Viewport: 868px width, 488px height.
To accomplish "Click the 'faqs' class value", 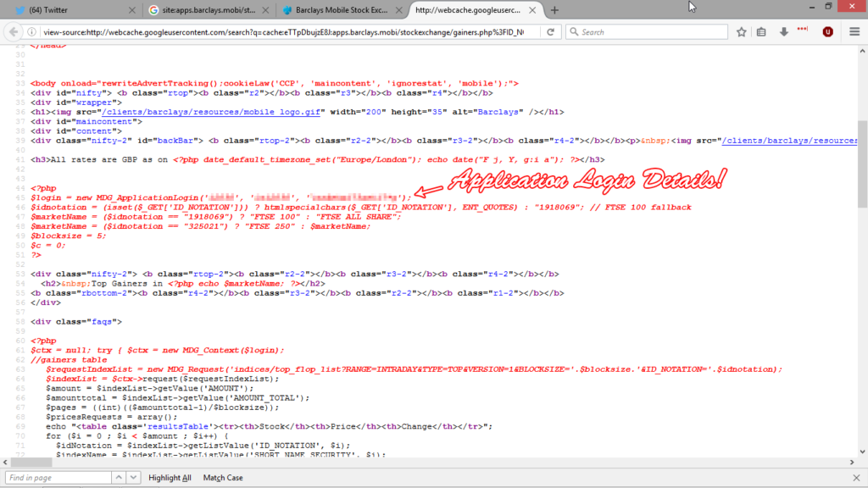I will coord(102,321).
